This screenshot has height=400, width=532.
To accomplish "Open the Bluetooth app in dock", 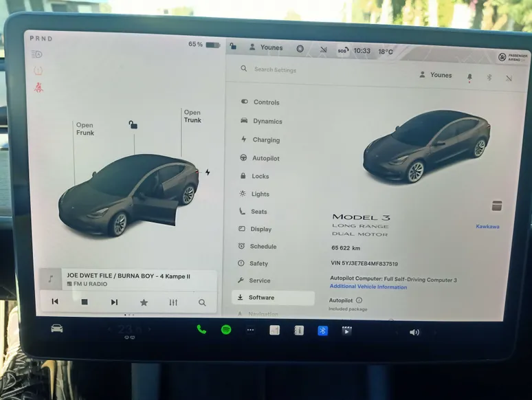I will point(322,331).
